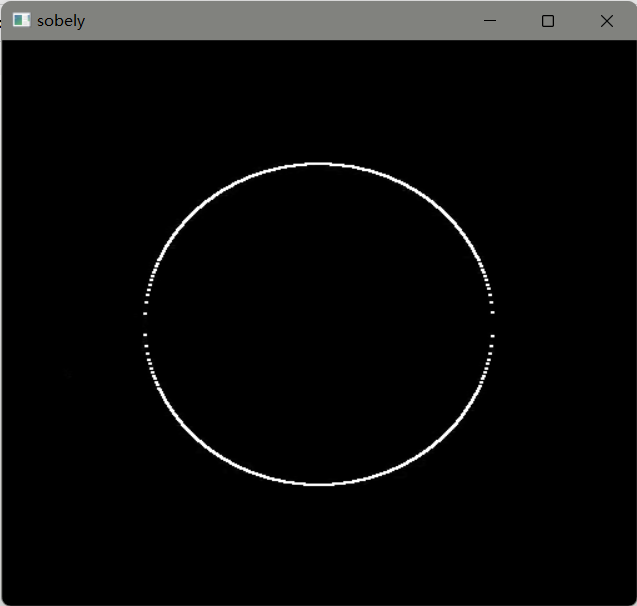Screen dimensions: 637x606
Task: Click the sobely window app icon
Action: pos(22,20)
